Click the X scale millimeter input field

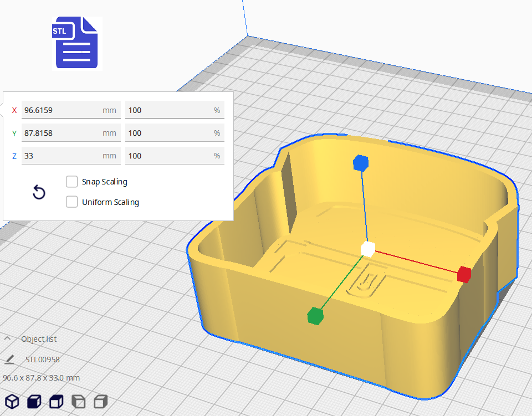pos(71,110)
